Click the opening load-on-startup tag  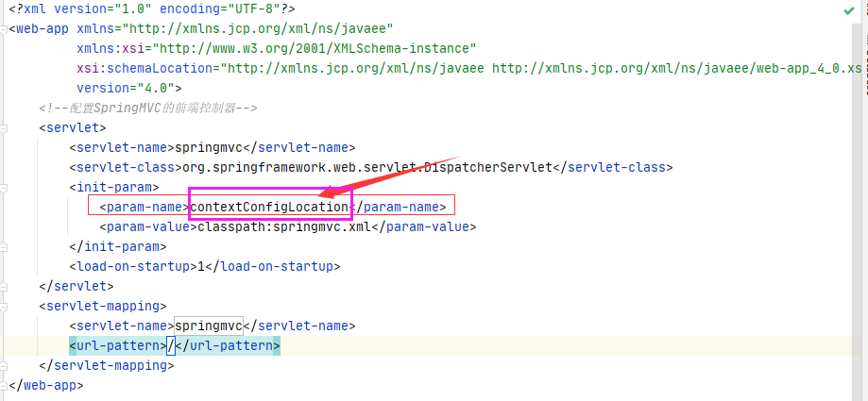(133, 267)
